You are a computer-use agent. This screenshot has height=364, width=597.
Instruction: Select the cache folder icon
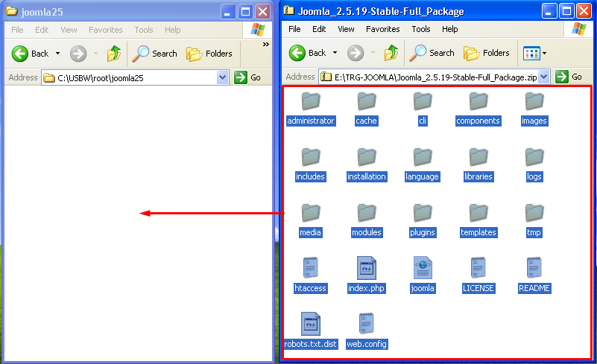[x=367, y=101]
